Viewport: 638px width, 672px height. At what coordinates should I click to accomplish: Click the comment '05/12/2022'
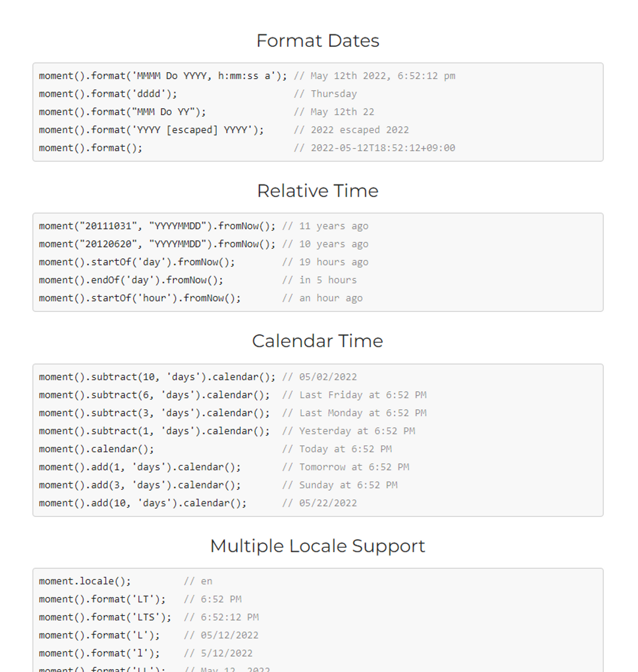[230, 635]
